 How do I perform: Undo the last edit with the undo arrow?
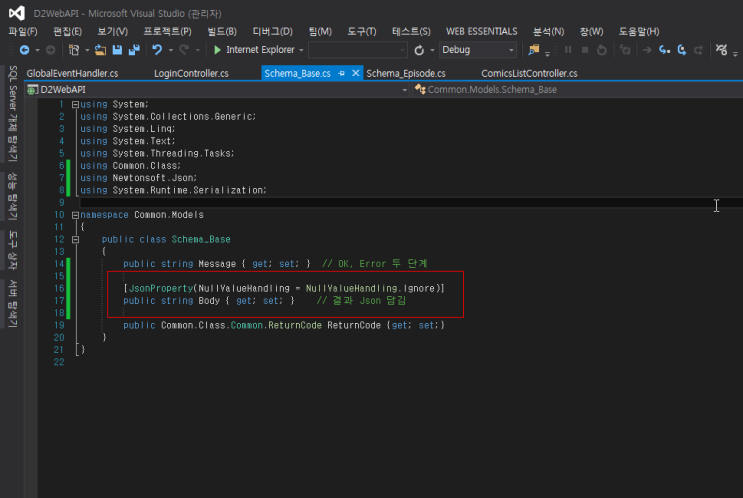157,50
